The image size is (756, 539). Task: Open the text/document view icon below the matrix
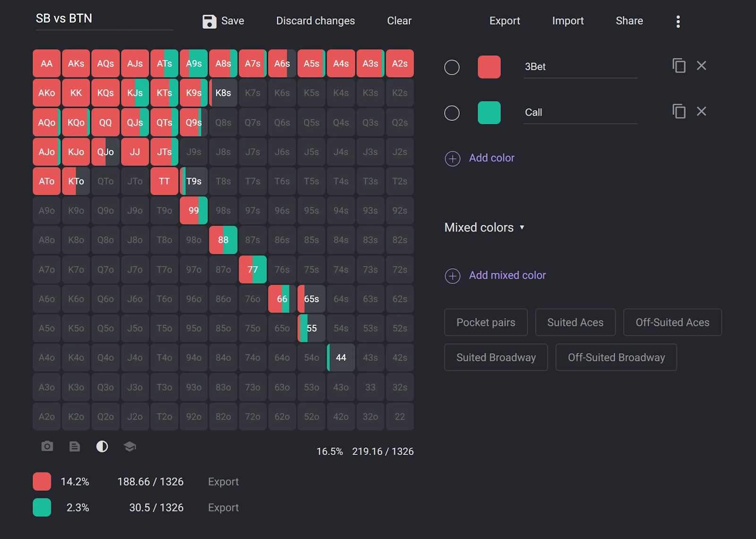[x=75, y=446]
